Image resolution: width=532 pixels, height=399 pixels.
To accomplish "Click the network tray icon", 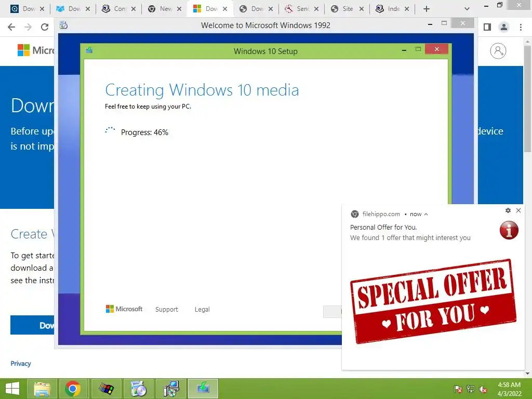I will coord(471,389).
